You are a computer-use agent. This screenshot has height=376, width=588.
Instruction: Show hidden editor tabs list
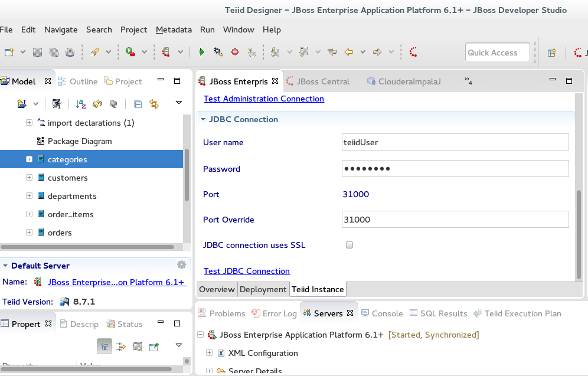(468, 81)
